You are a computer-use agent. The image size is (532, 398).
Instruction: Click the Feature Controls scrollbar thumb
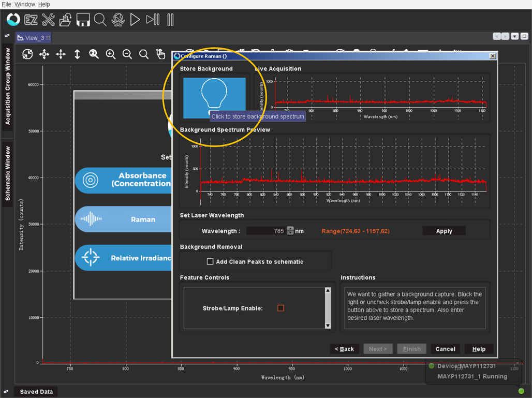[x=328, y=308]
